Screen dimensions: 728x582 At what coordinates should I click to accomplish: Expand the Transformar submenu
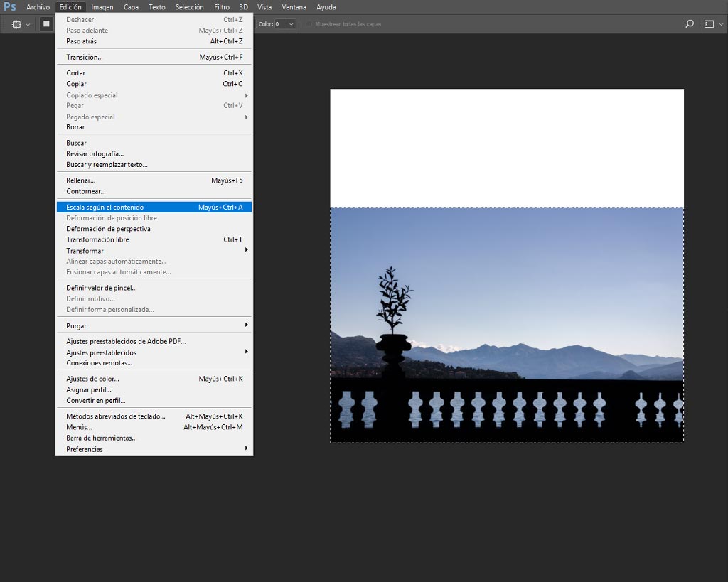pyautogui.click(x=154, y=251)
